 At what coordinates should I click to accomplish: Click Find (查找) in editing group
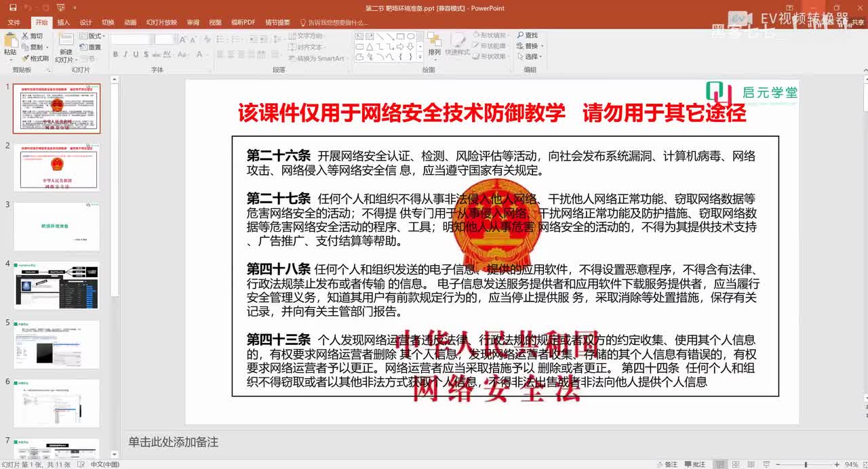click(x=527, y=35)
